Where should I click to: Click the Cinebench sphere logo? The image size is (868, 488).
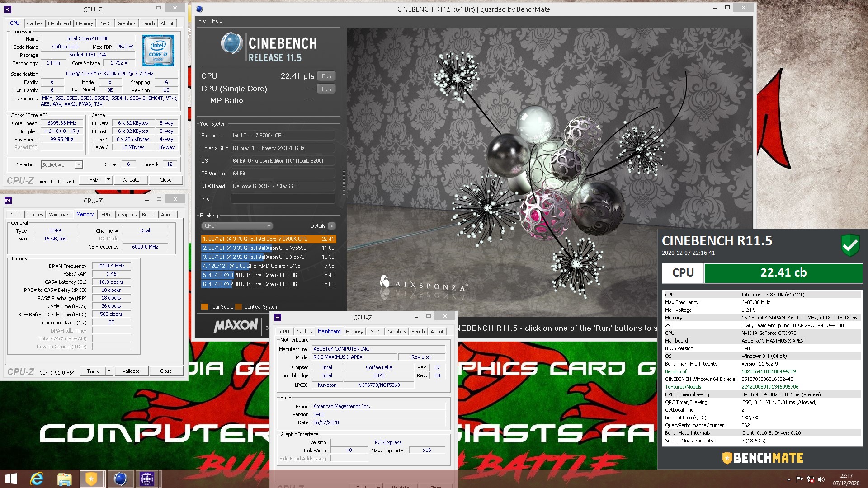(232, 43)
